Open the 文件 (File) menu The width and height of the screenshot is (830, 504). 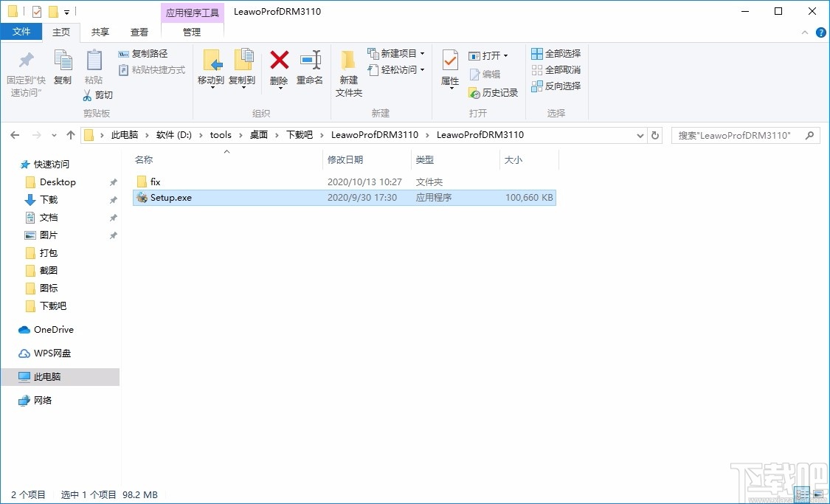(x=21, y=32)
